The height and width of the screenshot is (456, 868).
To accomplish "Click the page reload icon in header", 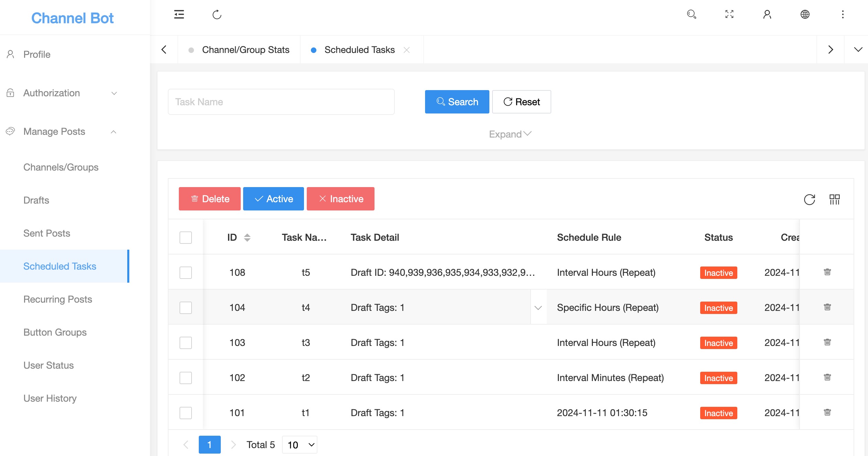I will tap(217, 14).
